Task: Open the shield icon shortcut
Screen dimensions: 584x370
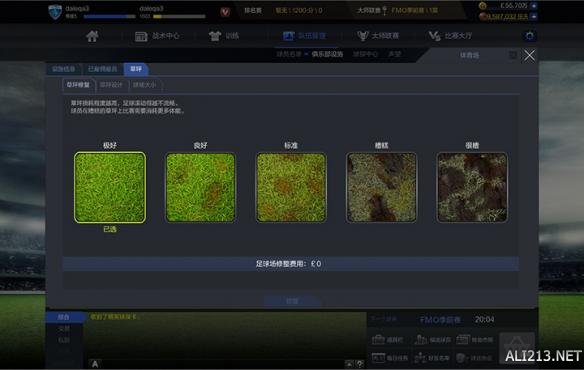Action: (474, 358)
